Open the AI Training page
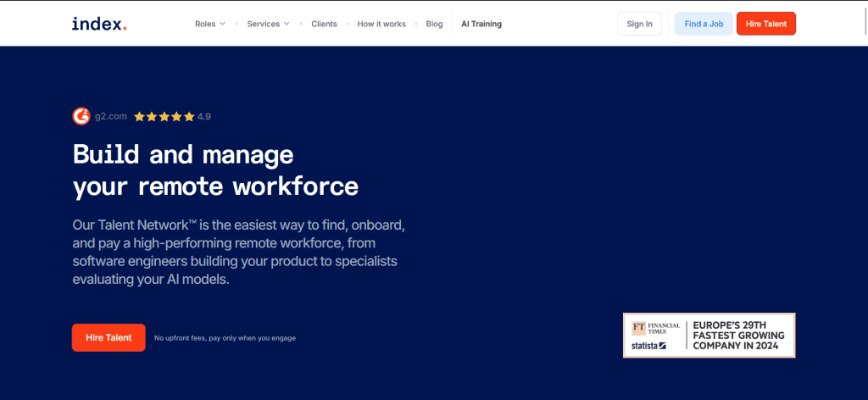The height and width of the screenshot is (400, 868). 481,24
